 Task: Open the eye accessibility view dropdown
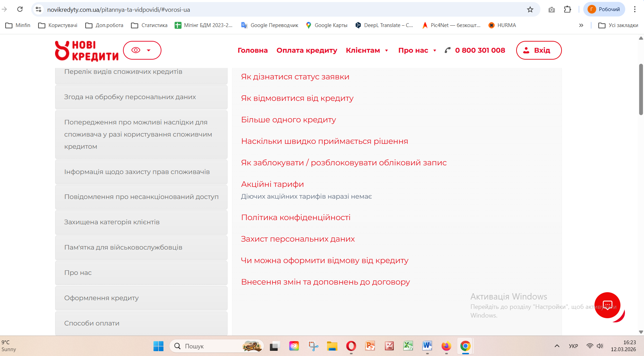pos(142,50)
